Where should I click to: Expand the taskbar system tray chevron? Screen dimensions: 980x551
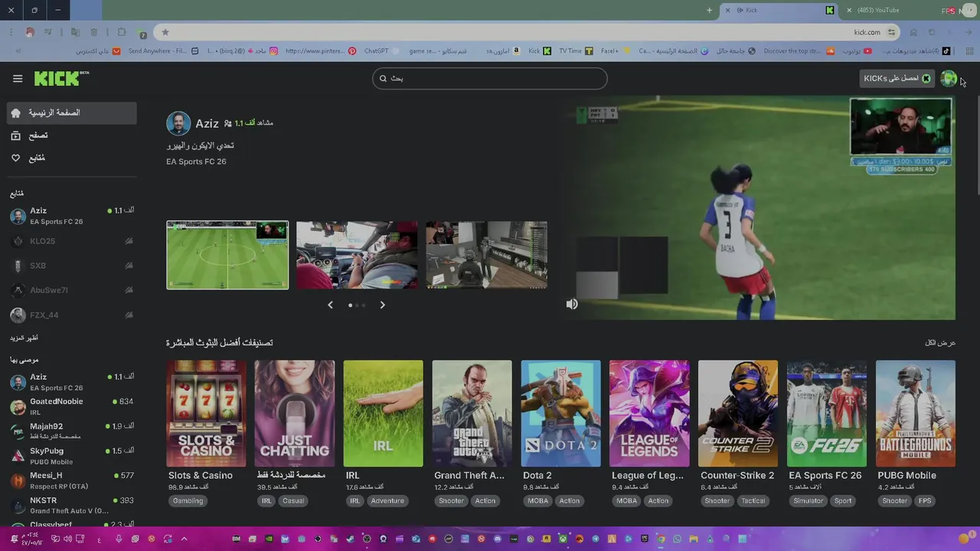pos(184,539)
